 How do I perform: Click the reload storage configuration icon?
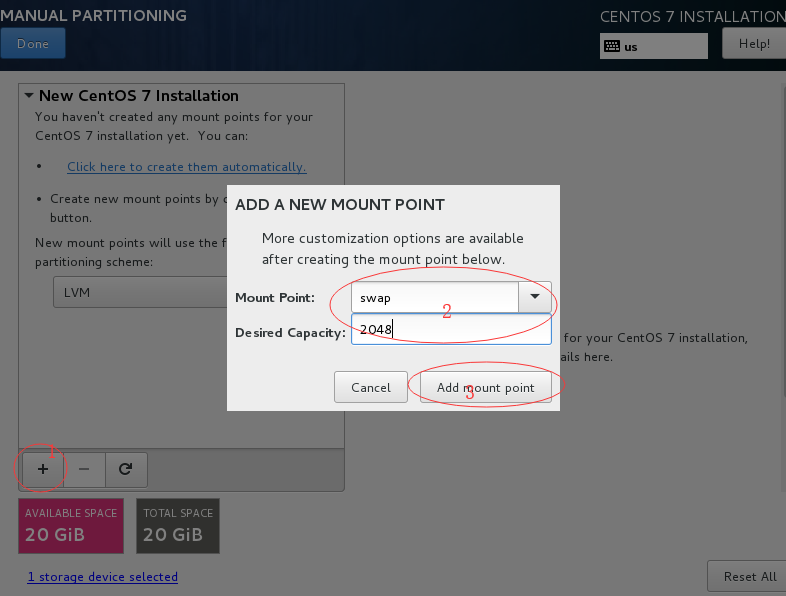coord(125,469)
